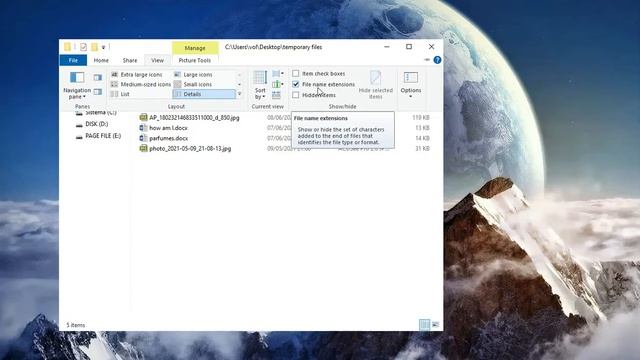Image resolution: width=640 pixels, height=360 pixels.
Task: Uncheck File name extensions
Action: 296,84
